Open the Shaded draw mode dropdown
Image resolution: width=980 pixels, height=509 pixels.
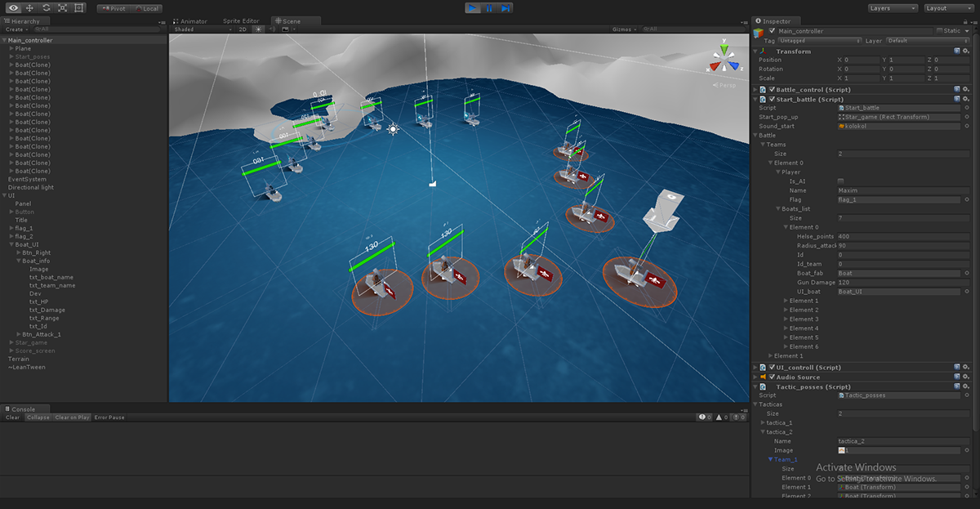click(202, 29)
